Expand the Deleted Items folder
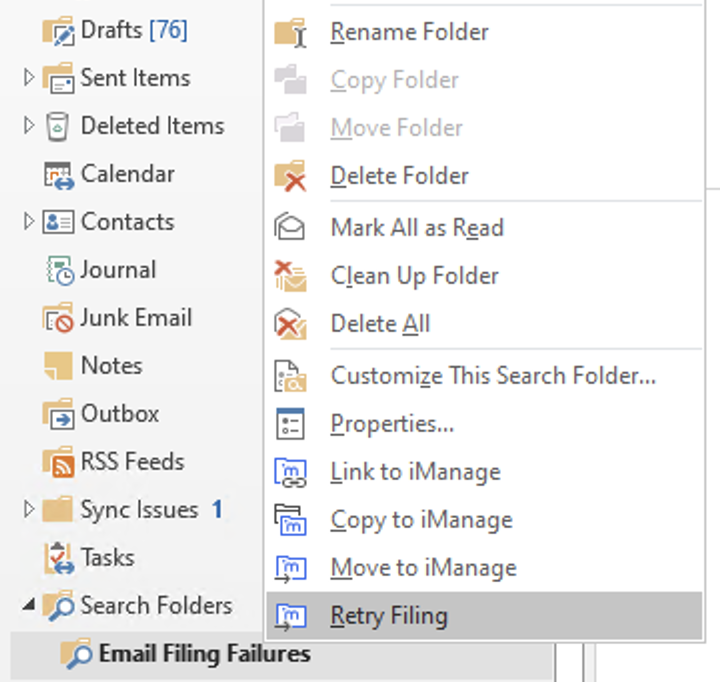Viewport: 720px width, 682px height. coord(28,126)
